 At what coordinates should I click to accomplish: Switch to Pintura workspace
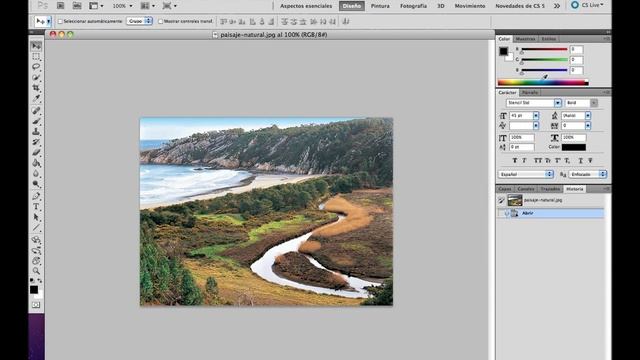[x=380, y=6]
